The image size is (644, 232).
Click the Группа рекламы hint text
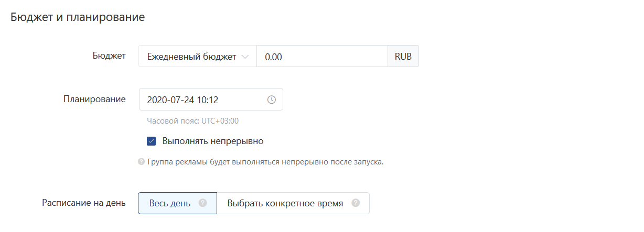pyautogui.click(x=265, y=162)
